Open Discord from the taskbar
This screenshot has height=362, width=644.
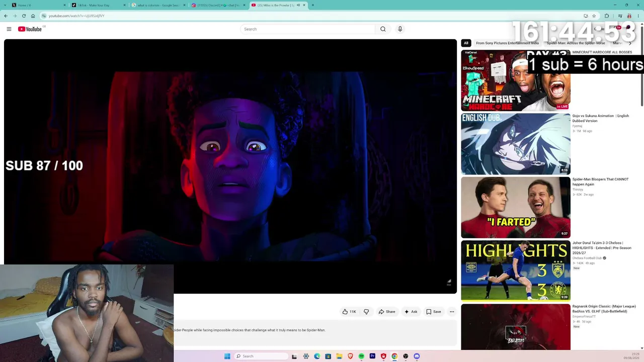point(417,356)
